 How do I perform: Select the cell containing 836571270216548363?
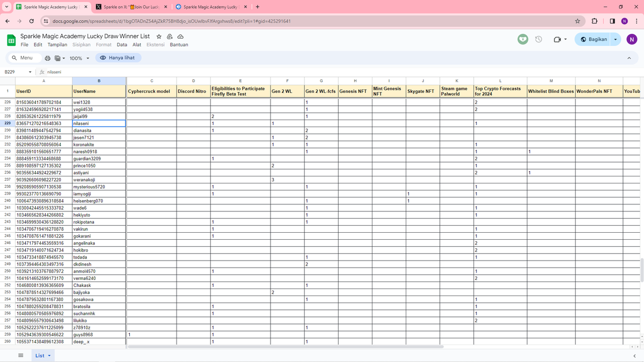(x=43, y=123)
